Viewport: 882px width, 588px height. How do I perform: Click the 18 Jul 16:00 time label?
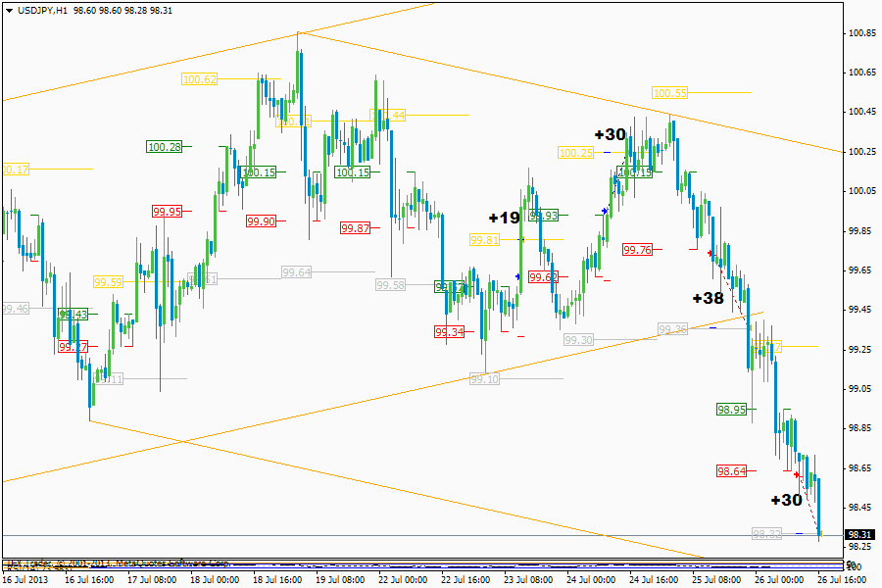(277, 579)
